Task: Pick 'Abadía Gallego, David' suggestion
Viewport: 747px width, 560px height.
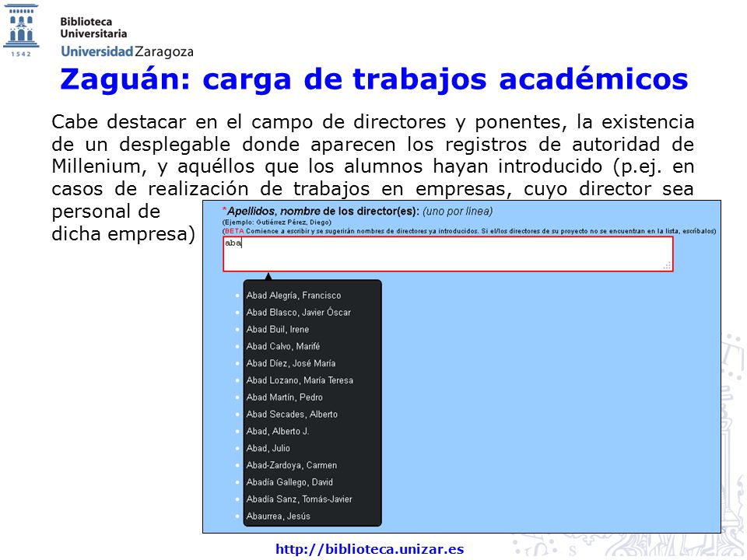Action: (289, 482)
